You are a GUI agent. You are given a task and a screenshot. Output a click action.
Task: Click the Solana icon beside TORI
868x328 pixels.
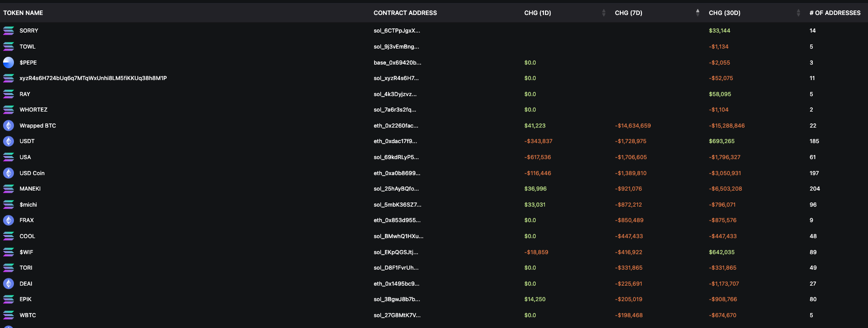(9, 268)
